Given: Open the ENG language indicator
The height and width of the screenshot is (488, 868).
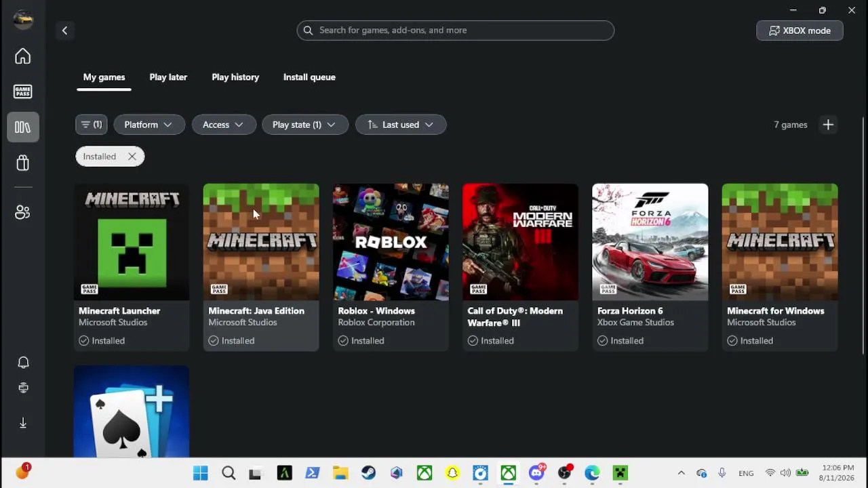Looking at the screenshot, I should coord(746,473).
